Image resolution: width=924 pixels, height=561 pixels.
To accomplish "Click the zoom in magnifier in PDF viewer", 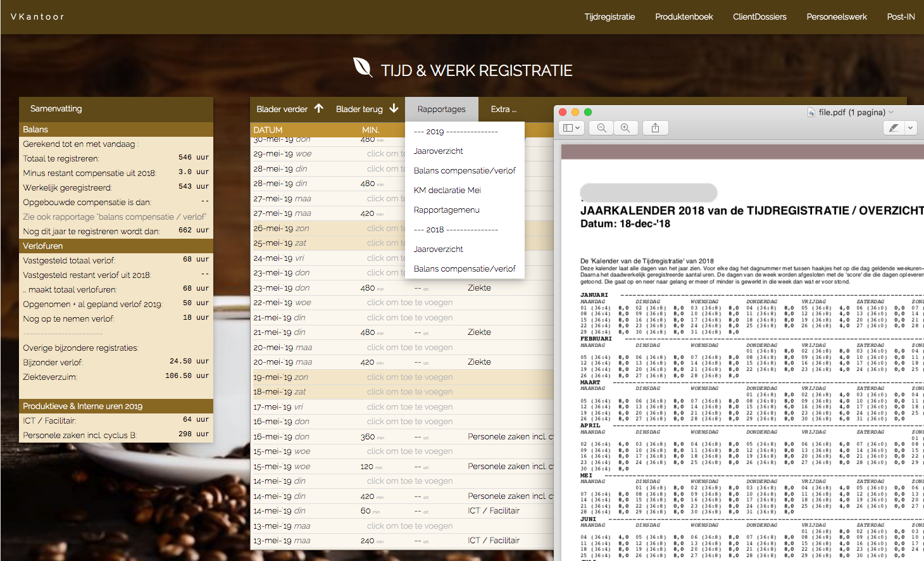I will tap(625, 128).
